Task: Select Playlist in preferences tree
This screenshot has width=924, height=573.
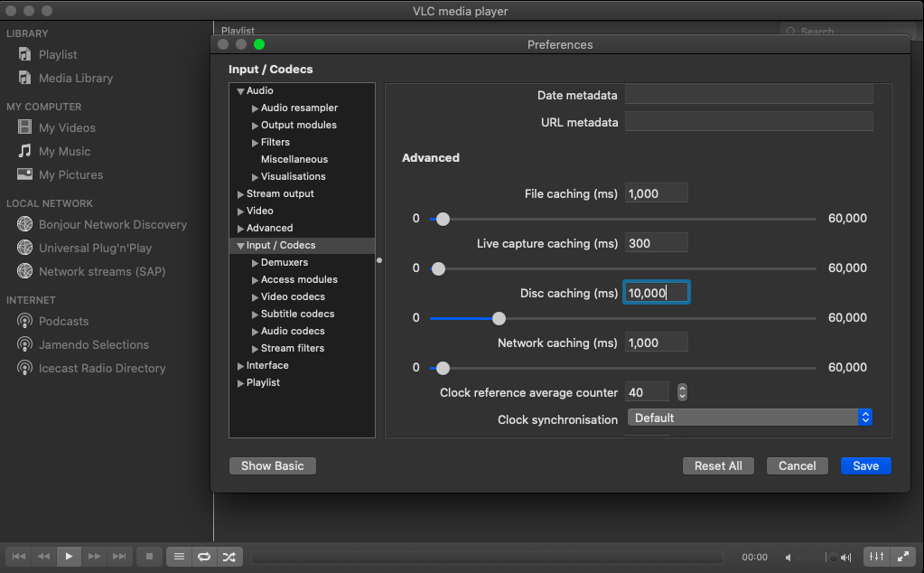Action: (263, 382)
